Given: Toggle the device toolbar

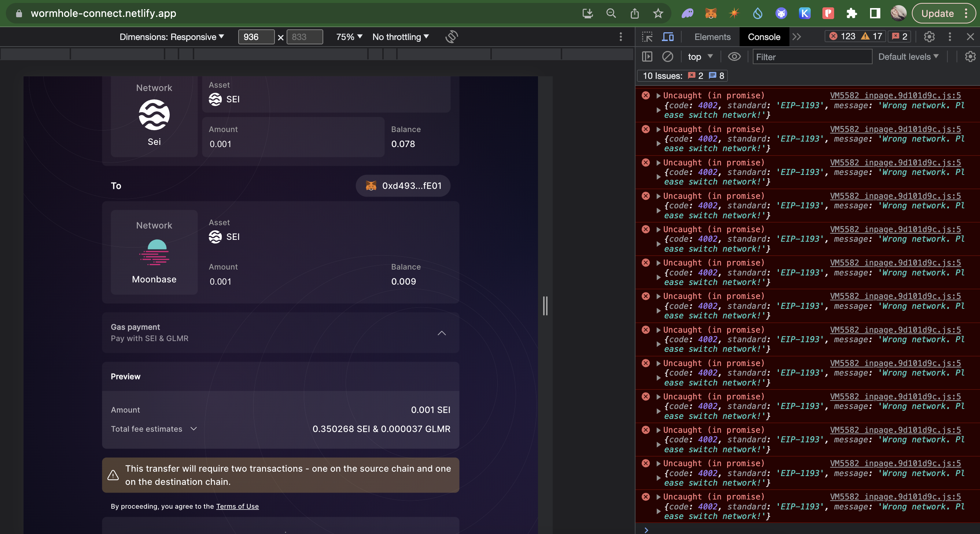Looking at the screenshot, I should [668, 37].
